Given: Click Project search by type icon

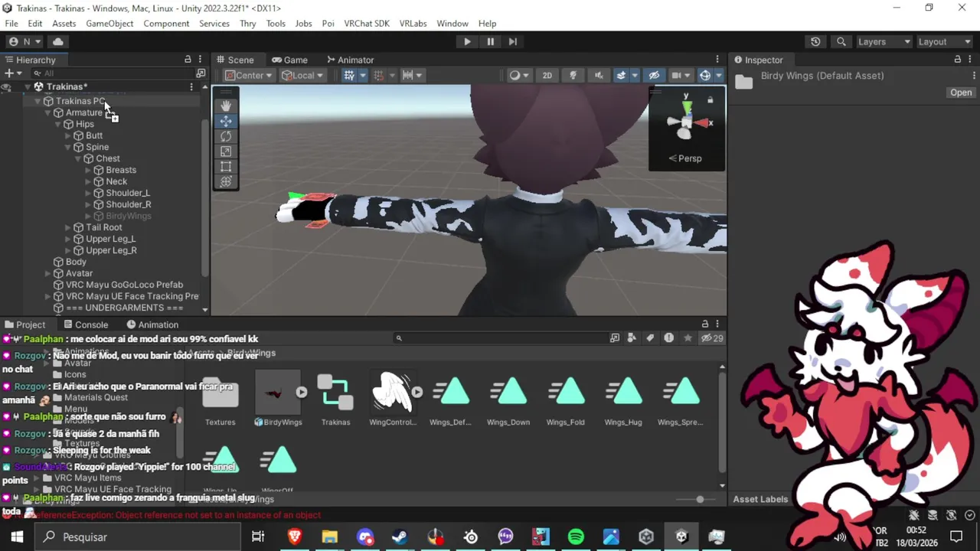Looking at the screenshot, I should (x=632, y=337).
